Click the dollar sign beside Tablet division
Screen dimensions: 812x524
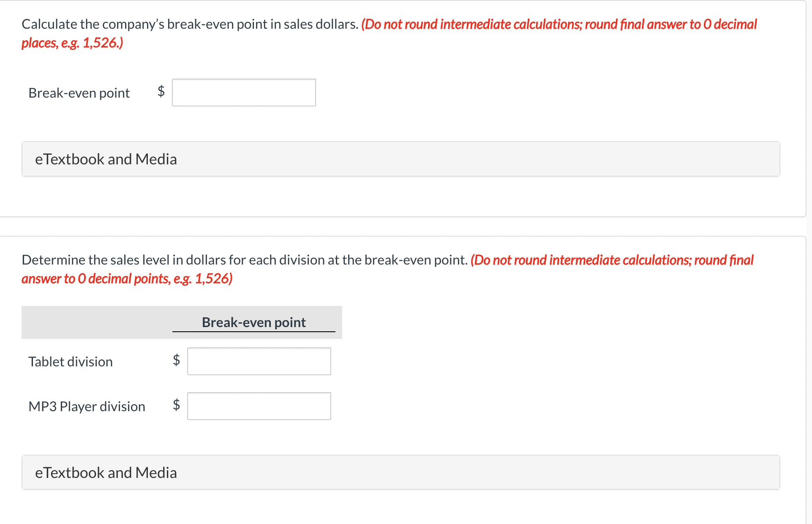pyautogui.click(x=176, y=361)
